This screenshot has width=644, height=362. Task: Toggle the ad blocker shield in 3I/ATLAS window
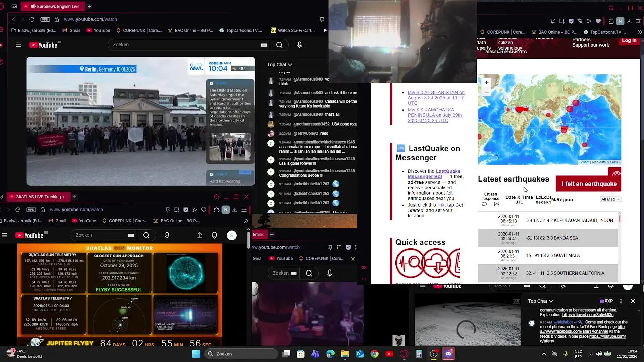point(186,210)
